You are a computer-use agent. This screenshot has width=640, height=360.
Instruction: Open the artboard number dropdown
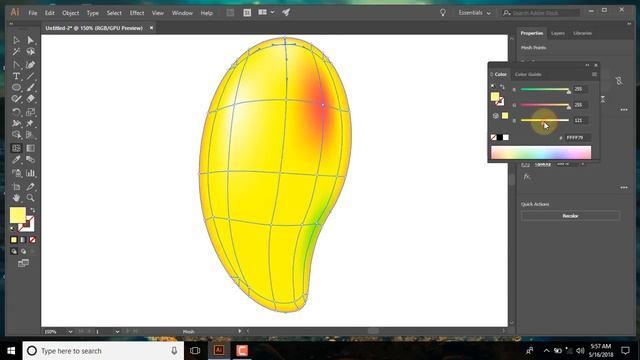(x=117, y=332)
